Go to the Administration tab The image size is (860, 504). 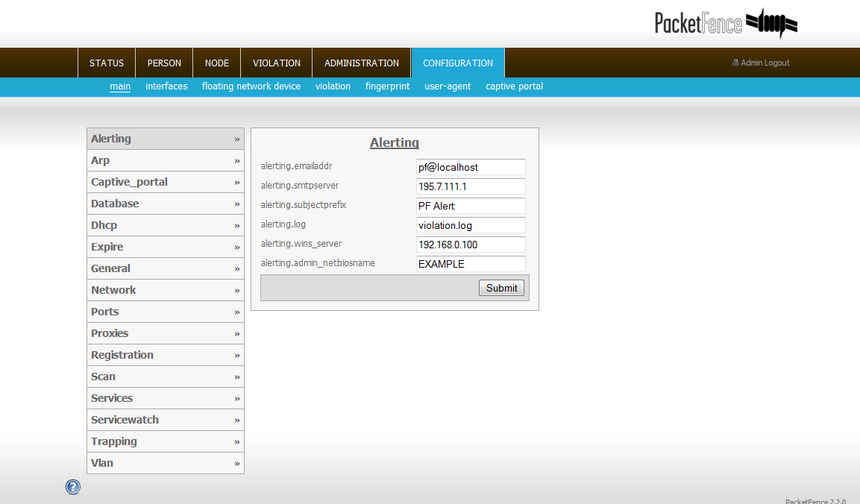point(362,63)
